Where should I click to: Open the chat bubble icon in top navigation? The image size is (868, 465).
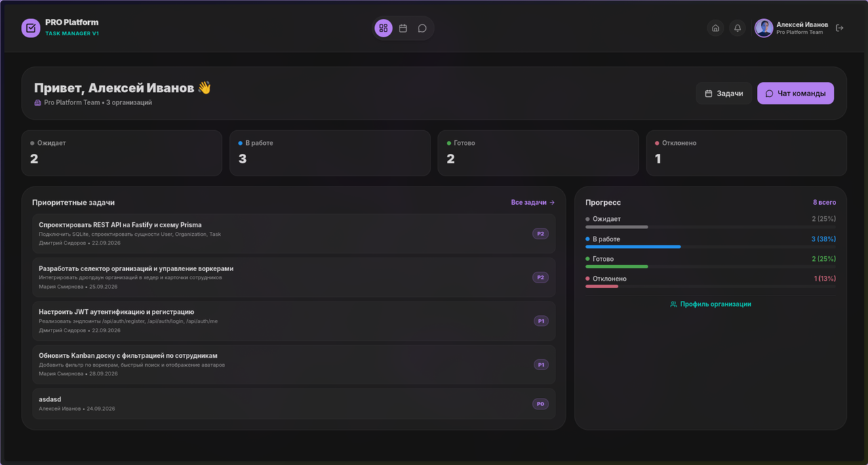[422, 28]
